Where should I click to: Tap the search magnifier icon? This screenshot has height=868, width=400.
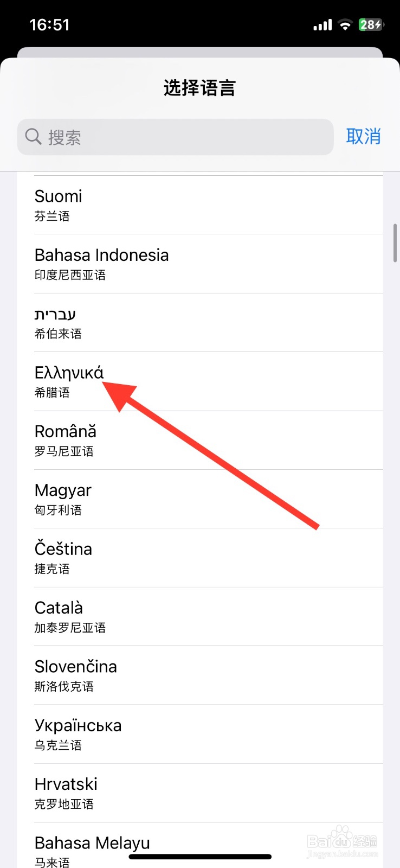[33, 137]
